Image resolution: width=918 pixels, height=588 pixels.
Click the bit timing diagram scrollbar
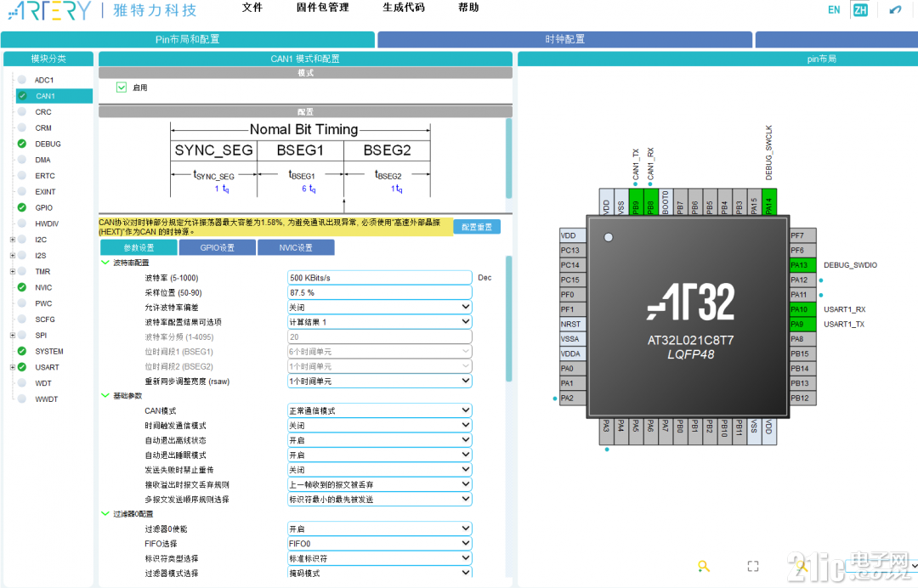[509, 158]
